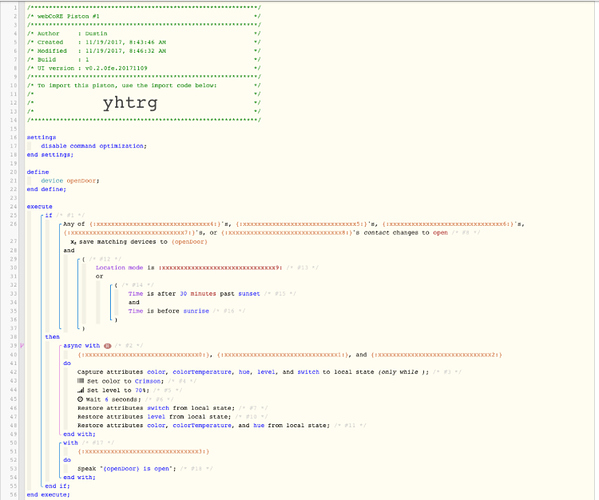Click the async with statement header
The image size is (599, 500).
tap(82, 346)
